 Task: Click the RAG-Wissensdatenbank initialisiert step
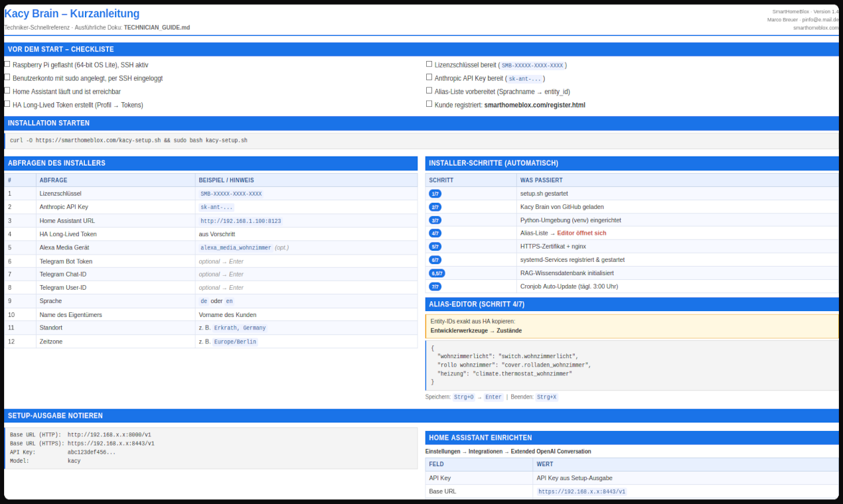[x=566, y=273]
